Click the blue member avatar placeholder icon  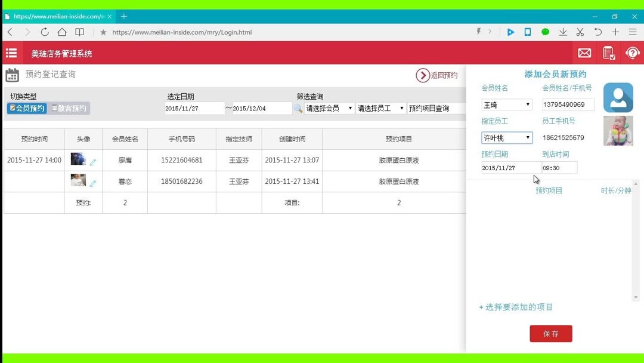click(618, 97)
